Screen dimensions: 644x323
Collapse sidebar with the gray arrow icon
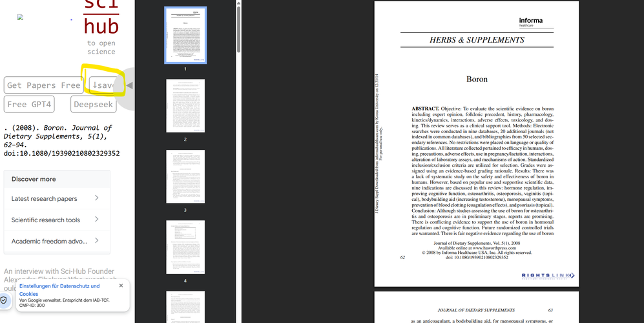coord(129,85)
